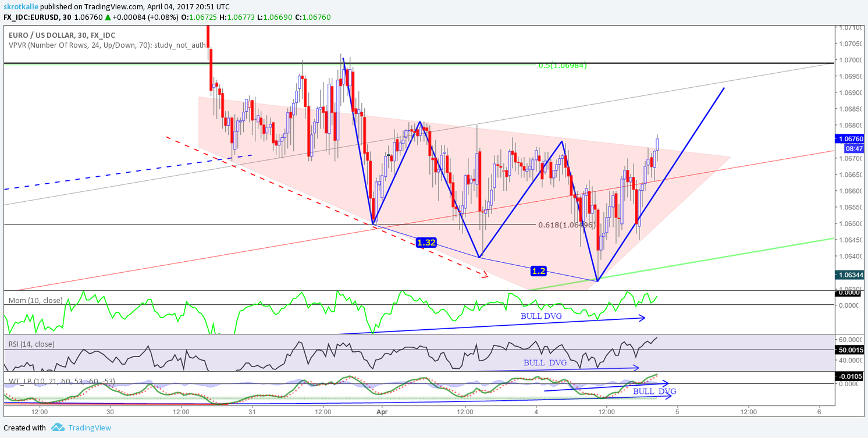The image size is (868, 438).
Task: Click the blue 1.32 ratio label
Action: 426,243
